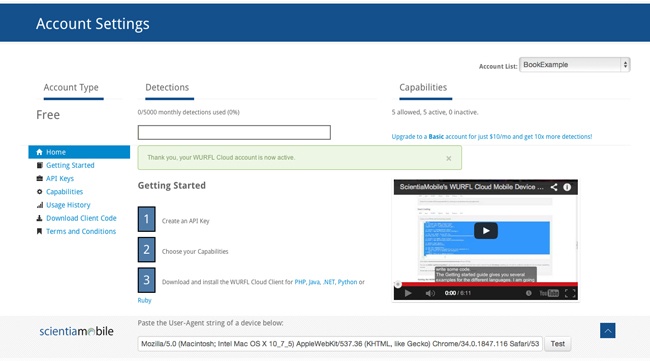Click the Detections heading

tap(167, 87)
